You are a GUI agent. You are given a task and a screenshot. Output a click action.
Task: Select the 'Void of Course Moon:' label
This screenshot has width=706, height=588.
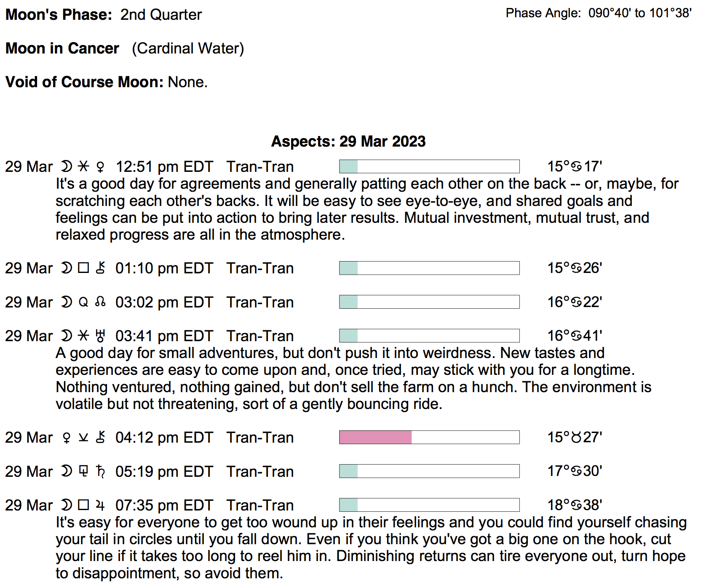click(84, 82)
